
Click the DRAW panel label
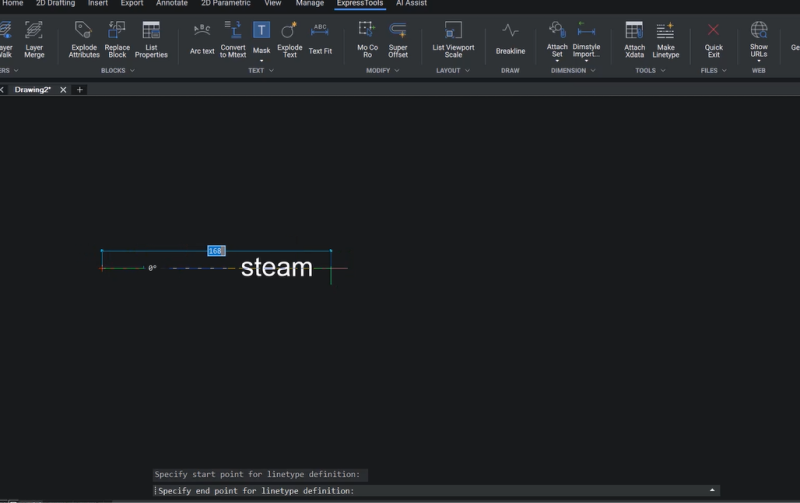point(510,70)
